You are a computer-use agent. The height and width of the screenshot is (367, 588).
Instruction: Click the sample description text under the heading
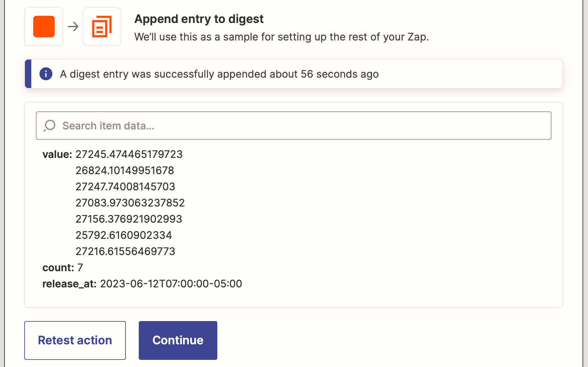click(282, 37)
